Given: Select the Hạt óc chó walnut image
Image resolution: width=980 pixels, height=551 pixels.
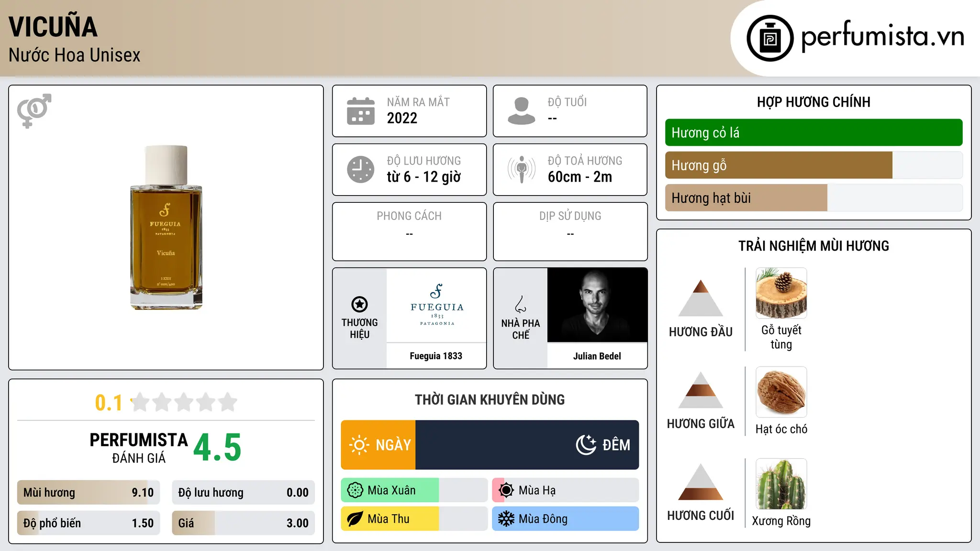Looking at the screenshot, I should (x=781, y=392).
